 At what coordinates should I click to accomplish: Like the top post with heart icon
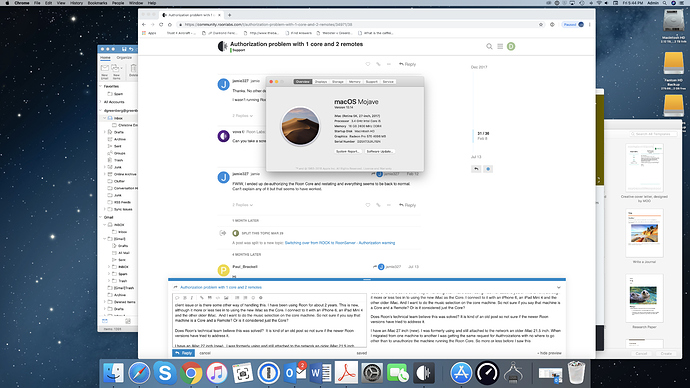[x=368, y=64]
